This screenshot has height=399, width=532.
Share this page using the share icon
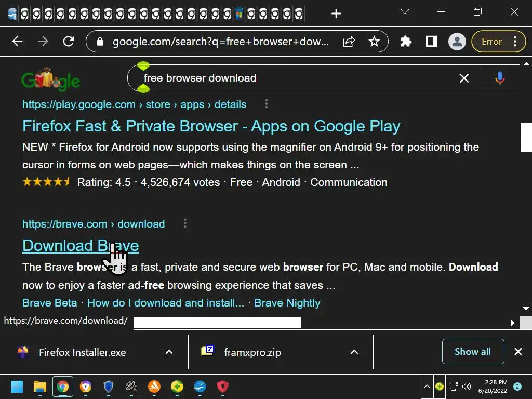tap(349, 42)
